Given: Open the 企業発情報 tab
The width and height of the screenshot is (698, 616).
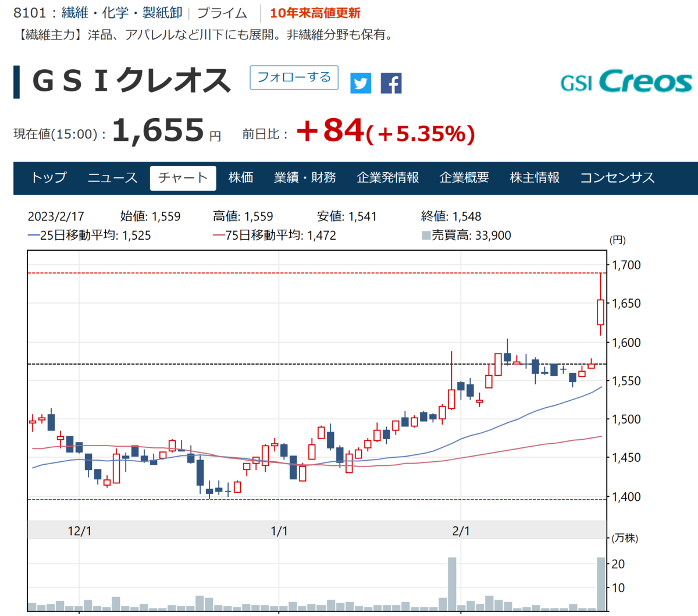Looking at the screenshot, I should (387, 177).
